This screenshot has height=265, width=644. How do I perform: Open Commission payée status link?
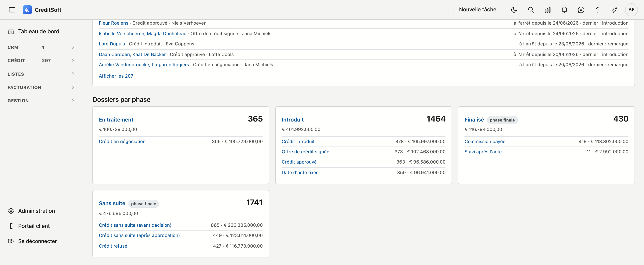485,141
